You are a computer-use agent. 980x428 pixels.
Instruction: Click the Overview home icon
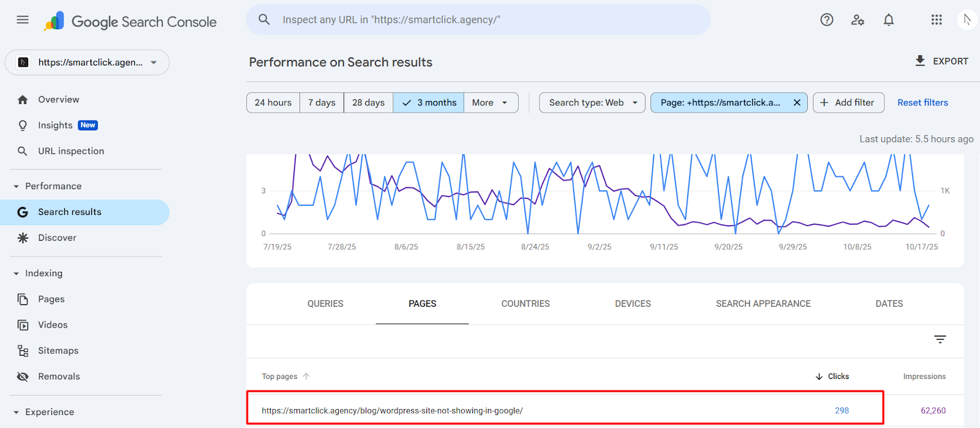tap(23, 100)
